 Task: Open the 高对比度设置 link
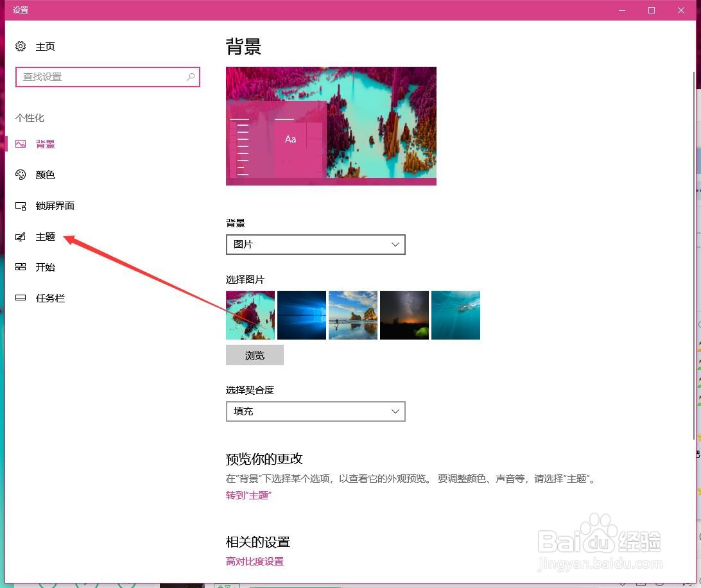coord(255,562)
